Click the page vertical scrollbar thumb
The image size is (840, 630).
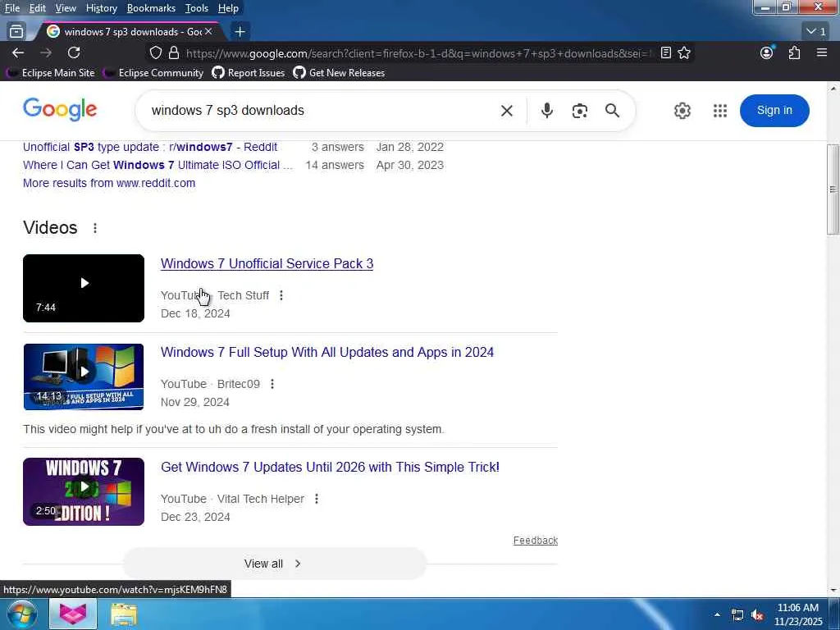point(833,189)
